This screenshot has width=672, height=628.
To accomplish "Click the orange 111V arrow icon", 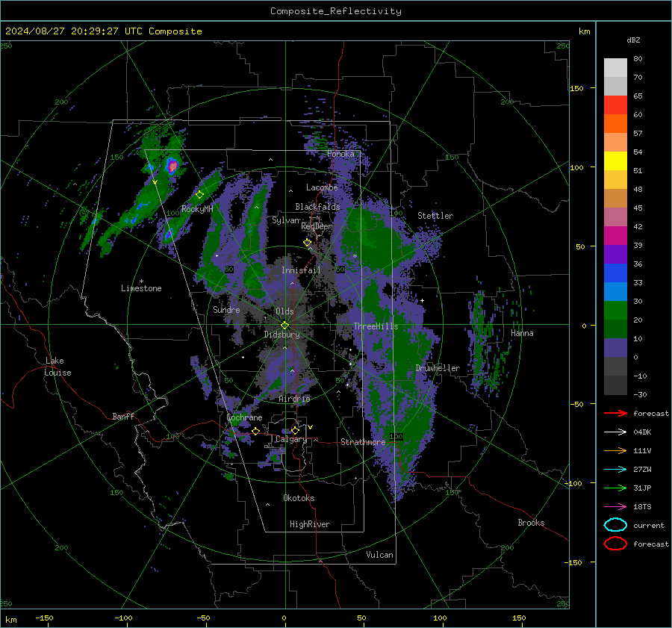I will tap(615, 450).
